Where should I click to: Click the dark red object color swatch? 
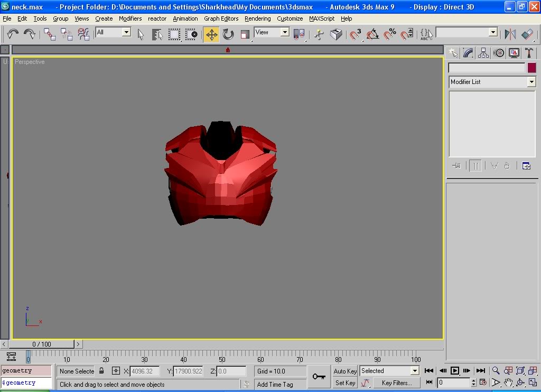[531, 68]
